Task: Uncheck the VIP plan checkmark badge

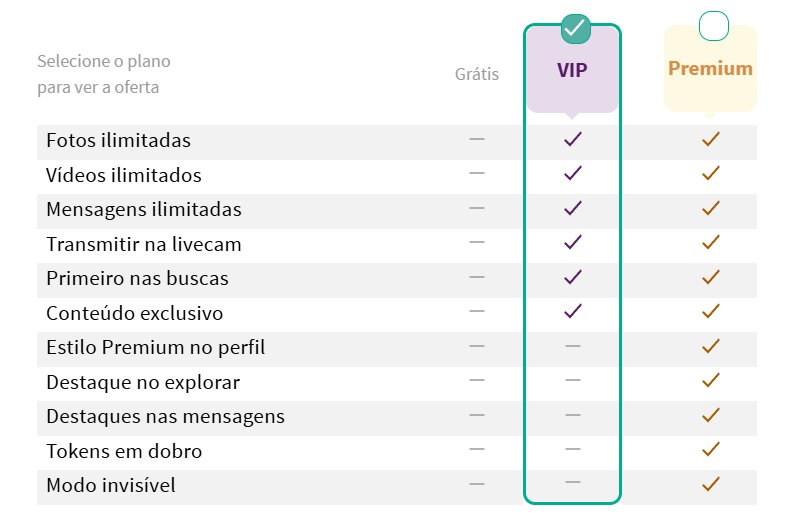Action: (575, 28)
